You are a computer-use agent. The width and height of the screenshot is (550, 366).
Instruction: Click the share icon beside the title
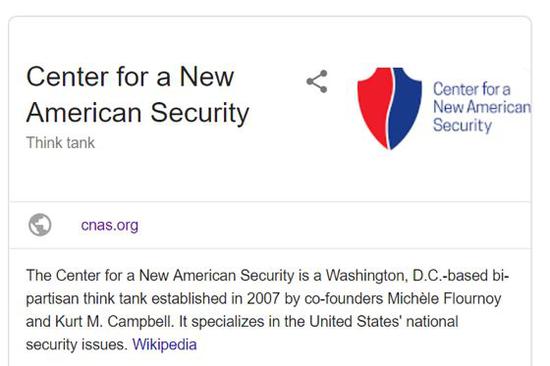[x=317, y=81]
